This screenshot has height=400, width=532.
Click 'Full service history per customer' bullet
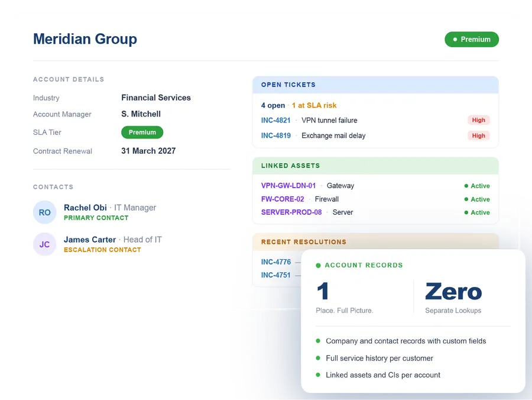379,358
